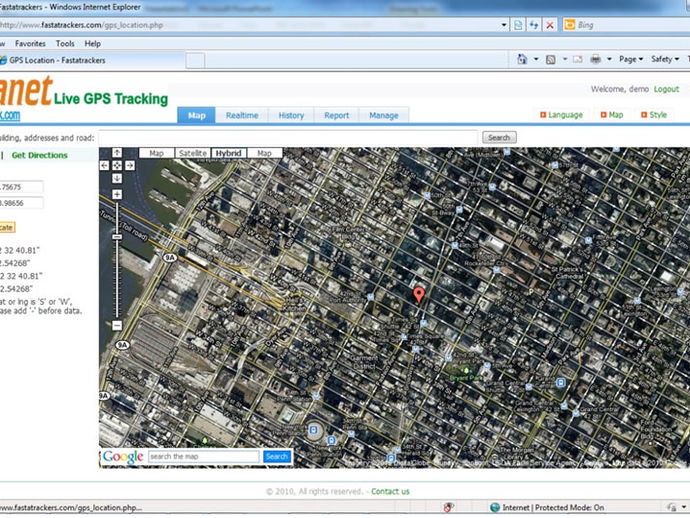Zoom out with the minus map button
This screenshot has height=518, width=690.
pos(117,325)
